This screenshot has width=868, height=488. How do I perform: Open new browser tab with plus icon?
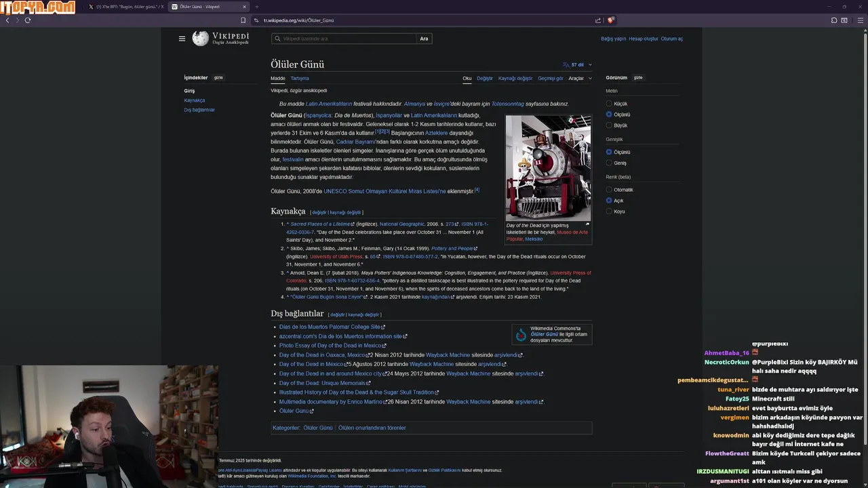coord(256,7)
